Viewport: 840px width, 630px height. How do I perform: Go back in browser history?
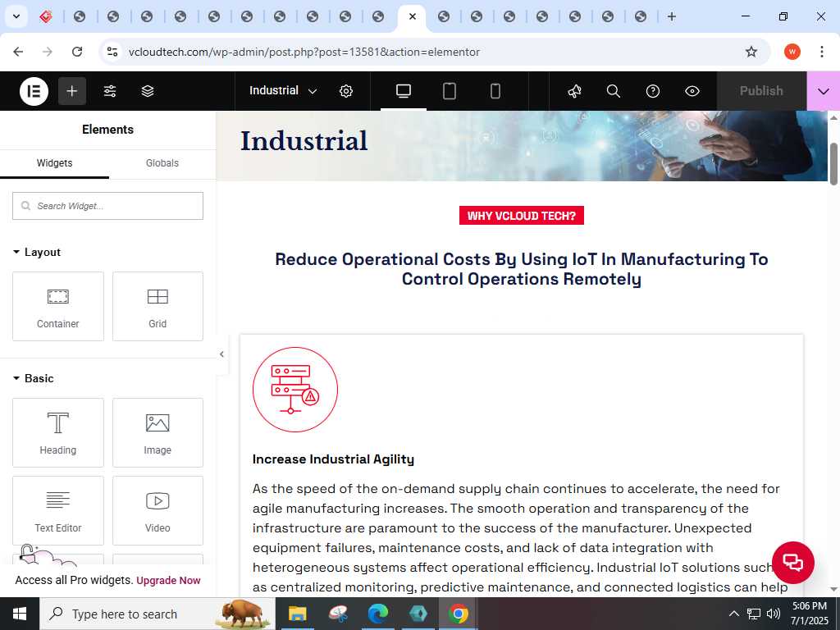[x=18, y=52]
